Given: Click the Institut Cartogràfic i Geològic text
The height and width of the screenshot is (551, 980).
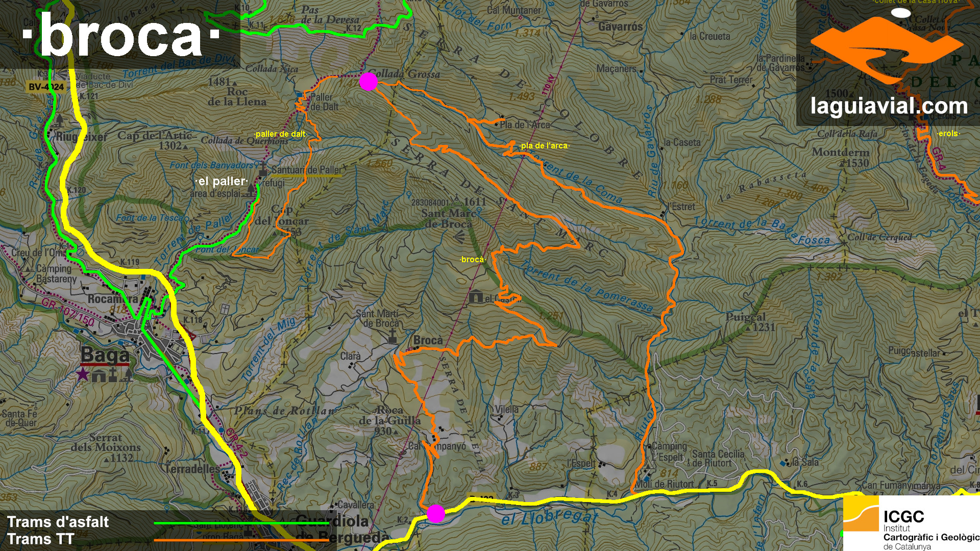Looking at the screenshot, I should 930,537.
